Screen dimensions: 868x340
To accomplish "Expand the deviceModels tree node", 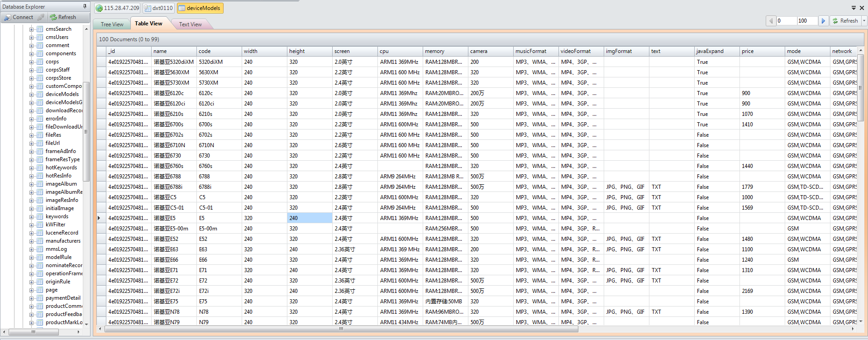I will tap(32, 95).
